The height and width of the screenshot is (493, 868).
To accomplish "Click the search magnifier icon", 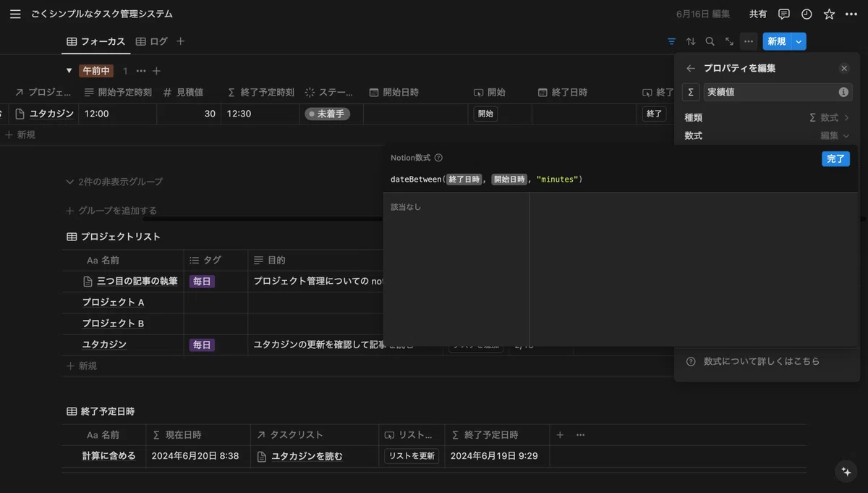I will pos(710,41).
